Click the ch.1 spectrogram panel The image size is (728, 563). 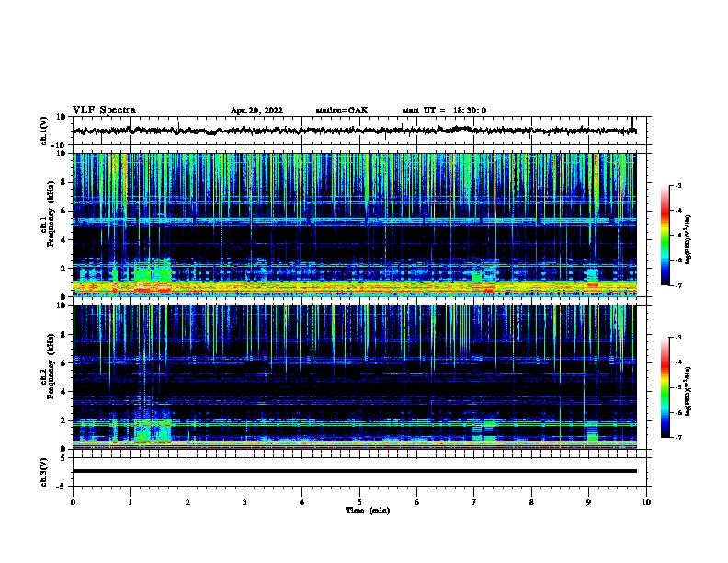[x=354, y=224]
